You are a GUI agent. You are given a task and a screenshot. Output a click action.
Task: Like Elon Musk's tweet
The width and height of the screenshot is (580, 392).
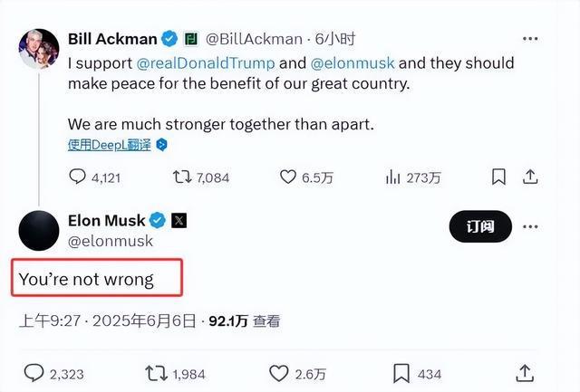pos(279,372)
